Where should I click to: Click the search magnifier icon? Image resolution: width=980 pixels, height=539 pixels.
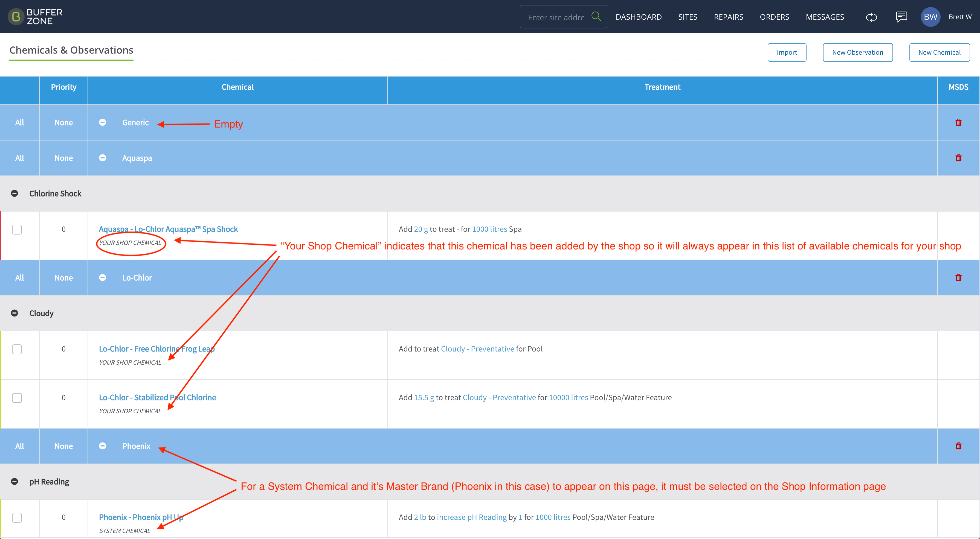click(596, 16)
